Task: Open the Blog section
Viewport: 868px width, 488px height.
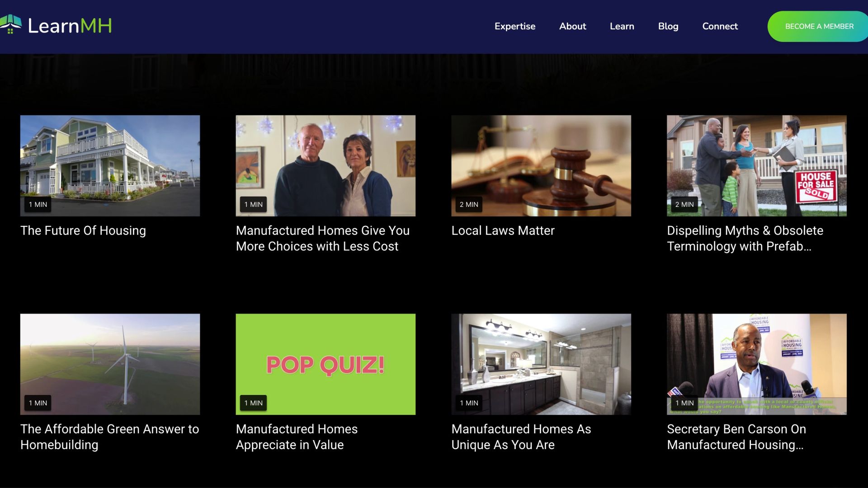Action: click(668, 26)
